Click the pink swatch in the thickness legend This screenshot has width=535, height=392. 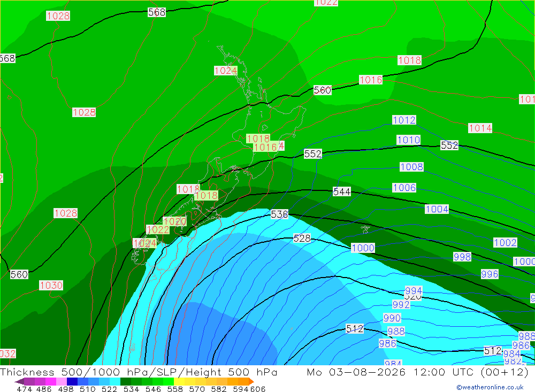(x=62, y=381)
